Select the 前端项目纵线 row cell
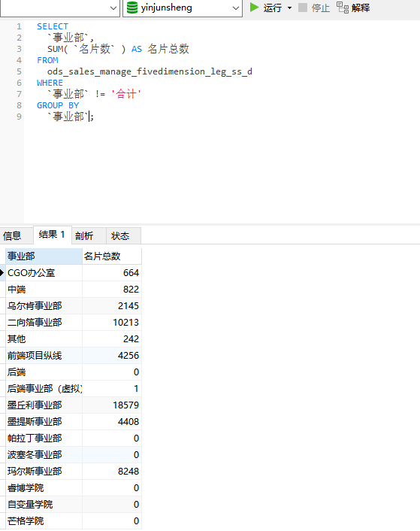This screenshot has width=420, height=531. 44,356
